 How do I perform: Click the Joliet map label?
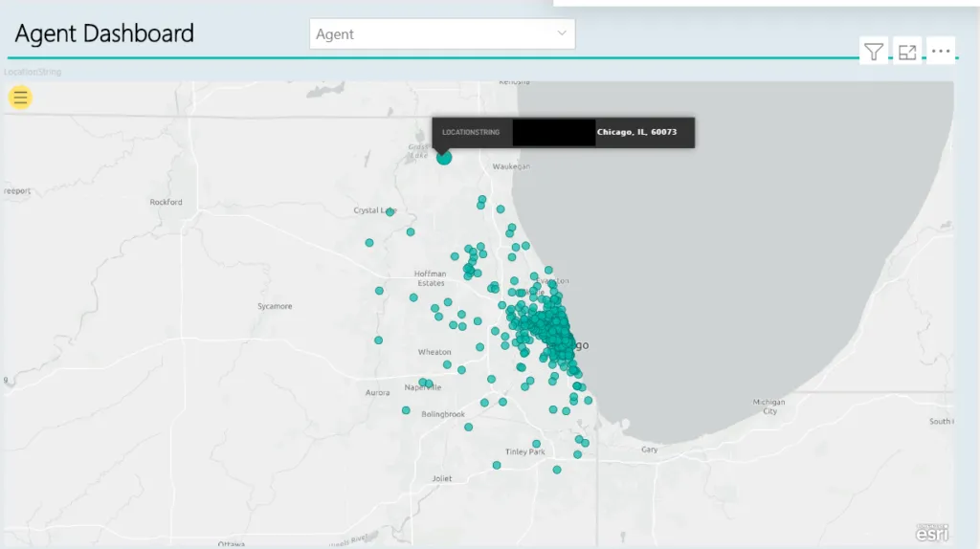[x=442, y=478]
